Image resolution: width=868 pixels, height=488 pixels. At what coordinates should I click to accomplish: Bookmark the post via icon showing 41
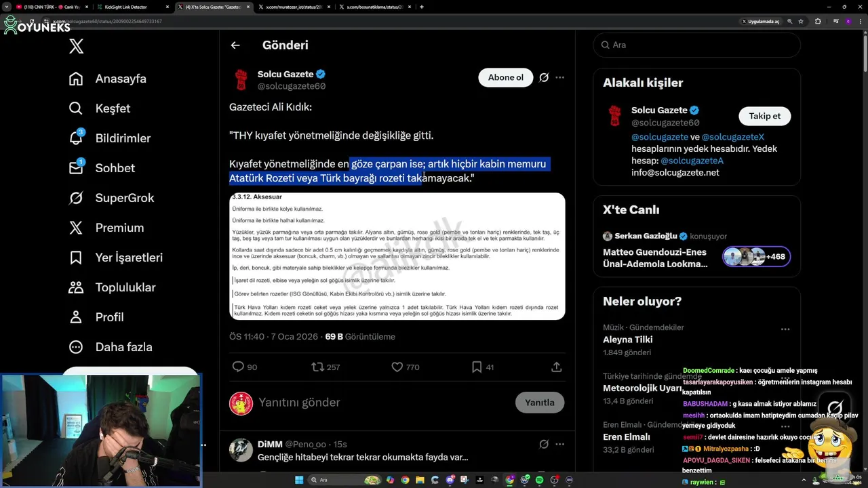[477, 367]
